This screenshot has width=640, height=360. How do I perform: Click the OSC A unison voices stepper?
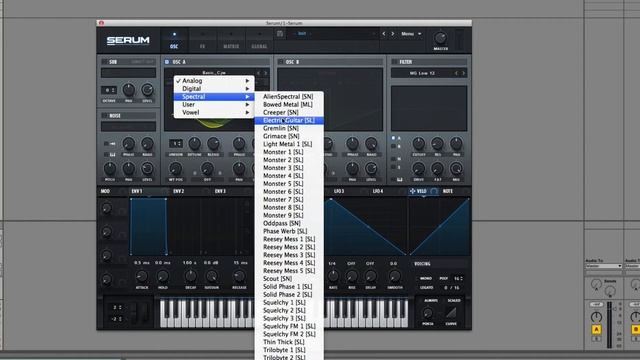coord(176,144)
